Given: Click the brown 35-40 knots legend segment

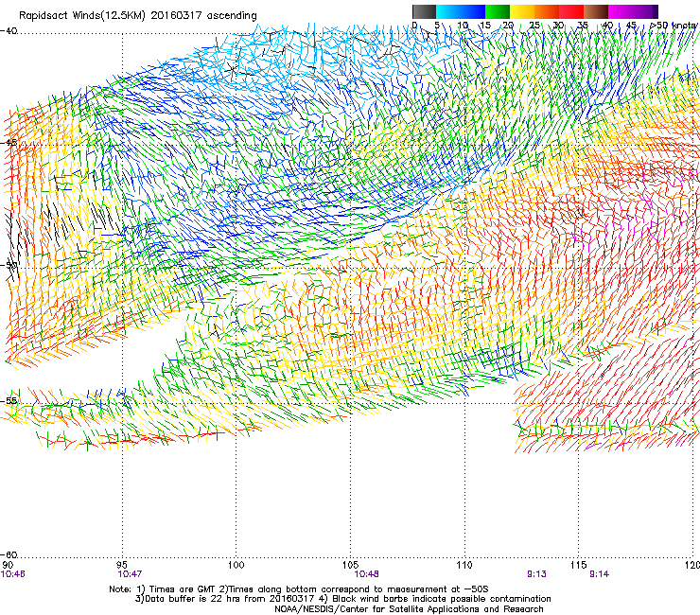Looking at the screenshot, I should pos(596,11).
